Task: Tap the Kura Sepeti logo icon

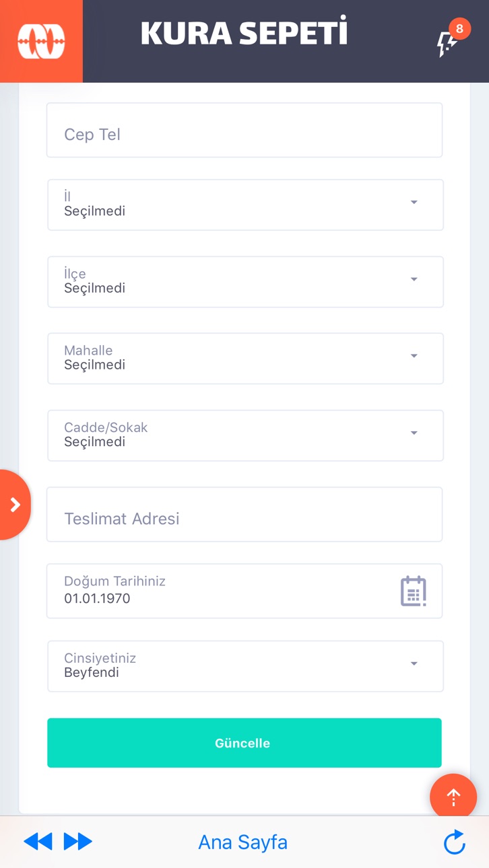Action: [x=41, y=41]
